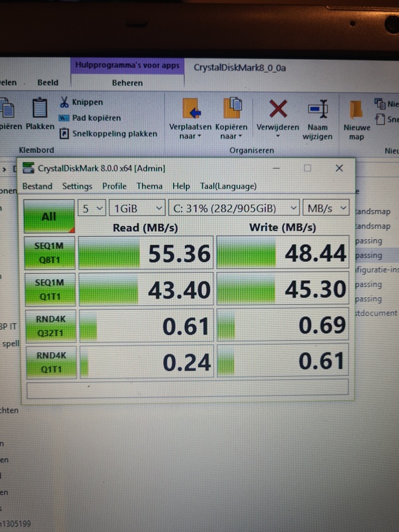Open the 1GiB test size dropdown

point(137,208)
